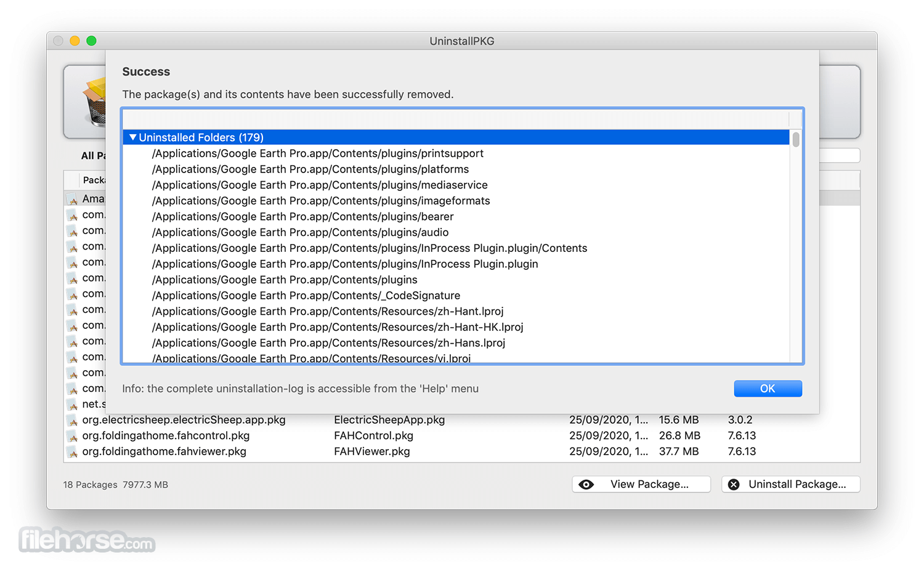Click the package icon beside org.foldingathome.fahviewer.pkg
Screen dimensions: 924x571
[73, 452]
